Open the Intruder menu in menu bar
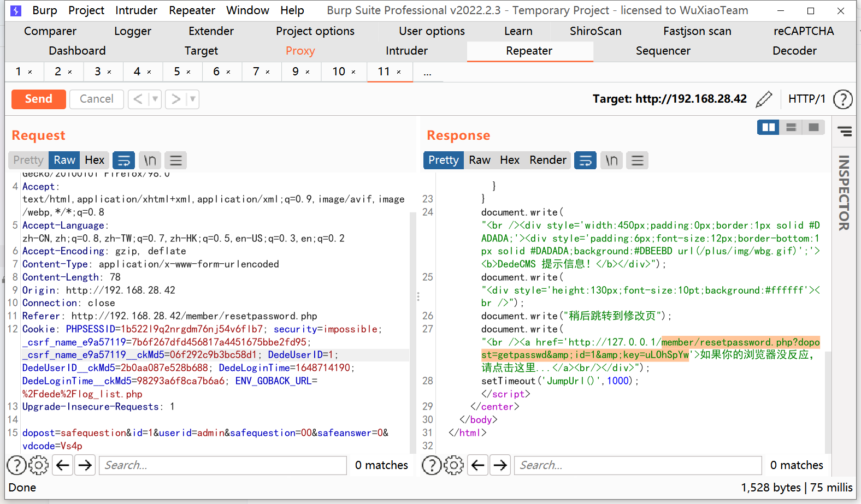 tap(136, 10)
